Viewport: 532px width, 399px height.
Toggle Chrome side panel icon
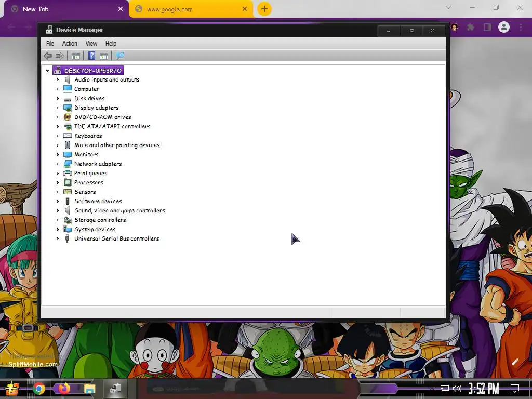[x=487, y=27]
